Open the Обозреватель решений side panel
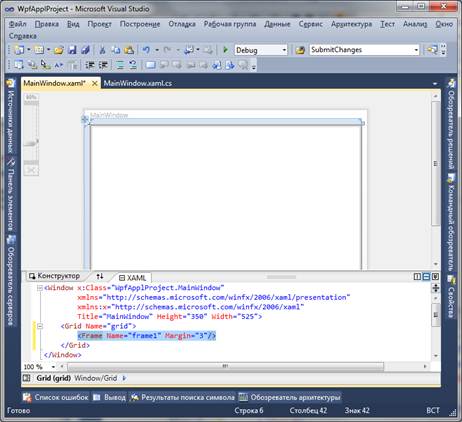Viewport: 462px width, 422px height. [451, 125]
